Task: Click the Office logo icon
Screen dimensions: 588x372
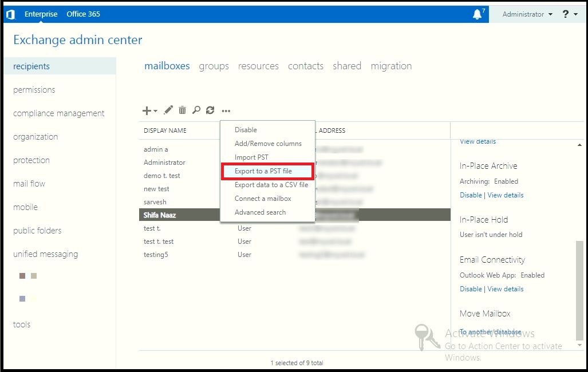Action: tap(10, 14)
